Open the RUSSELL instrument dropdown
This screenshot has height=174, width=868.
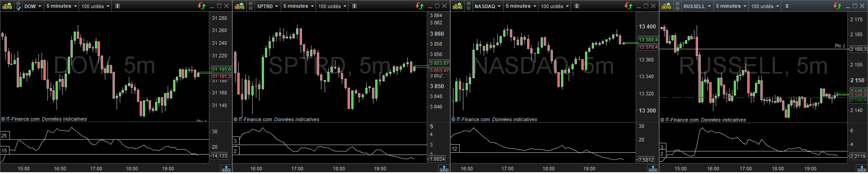[x=697, y=6]
